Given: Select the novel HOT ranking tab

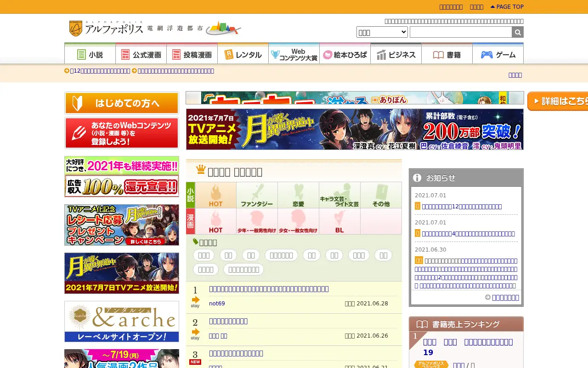Looking at the screenshot, I should 216,195.
